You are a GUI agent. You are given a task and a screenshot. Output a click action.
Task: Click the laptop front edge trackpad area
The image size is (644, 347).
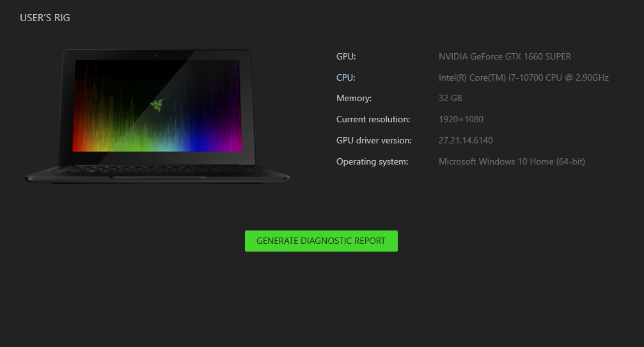[x=158, y=177]
